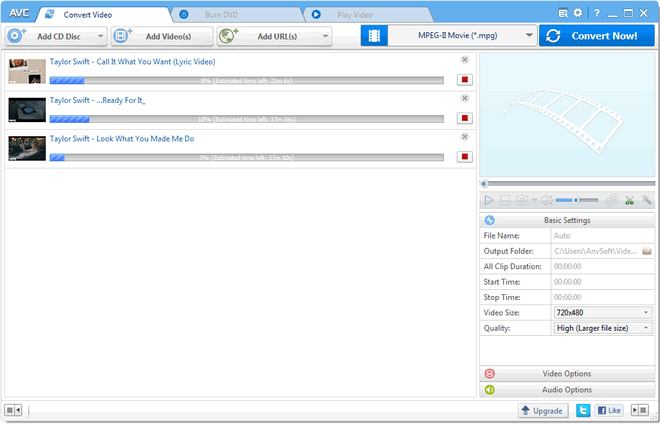This screenshot has width=660, height=424.
Task: Open Quality High dropdown
Action: [x=602, y=328]
